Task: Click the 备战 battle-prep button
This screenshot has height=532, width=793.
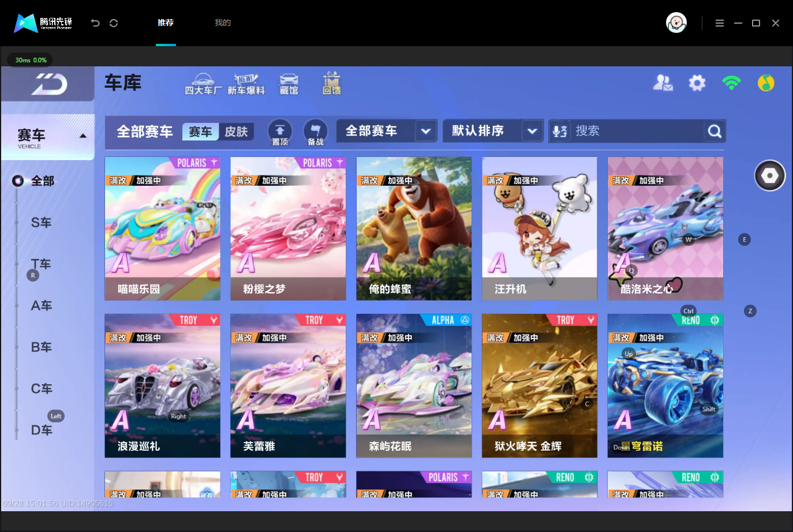Action: click(x=315, y=132)
